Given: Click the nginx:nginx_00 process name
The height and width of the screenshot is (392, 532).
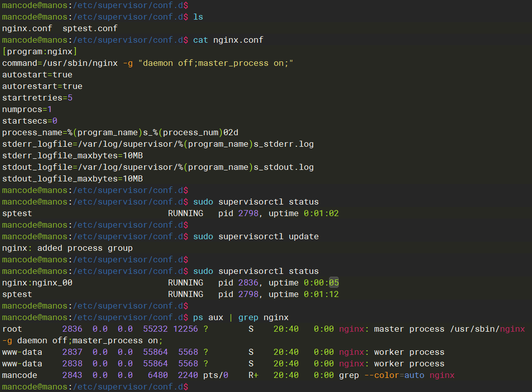Looking at the screenshot, I should [37, 282].
